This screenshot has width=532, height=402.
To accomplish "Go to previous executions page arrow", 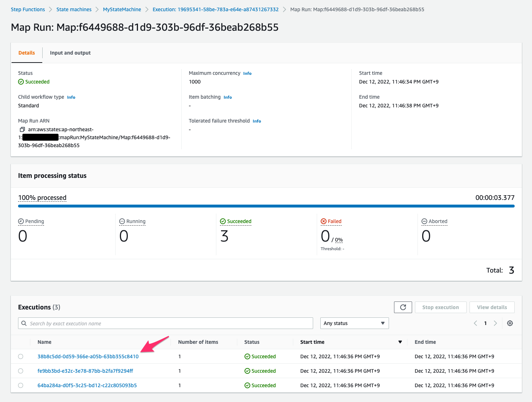I will coord(476,323).
